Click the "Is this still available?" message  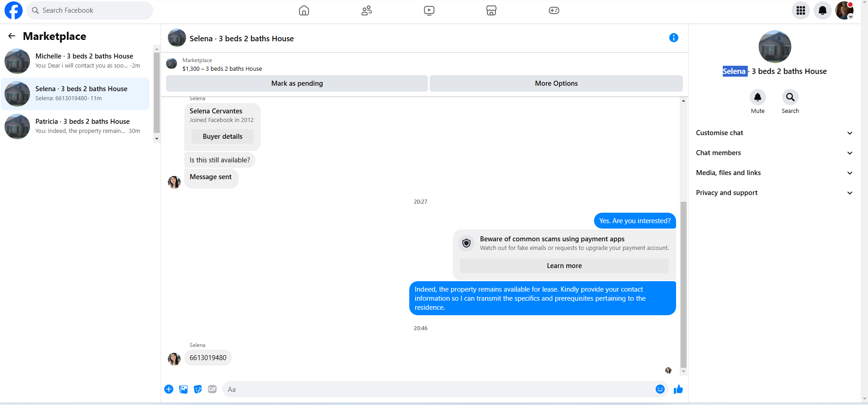pyautogui.click(x=220, y=160)
